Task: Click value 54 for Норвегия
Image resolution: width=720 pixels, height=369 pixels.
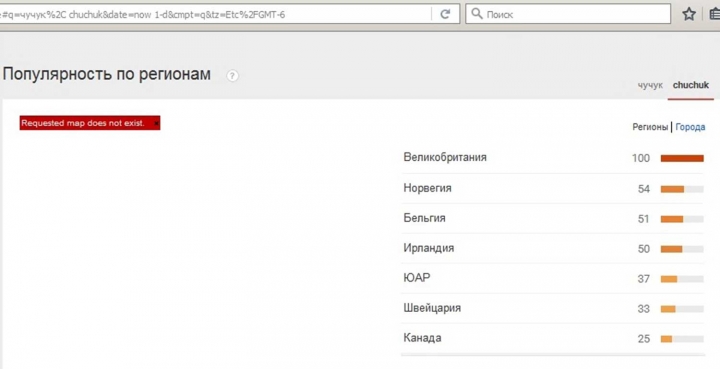Action: [644, 189]
